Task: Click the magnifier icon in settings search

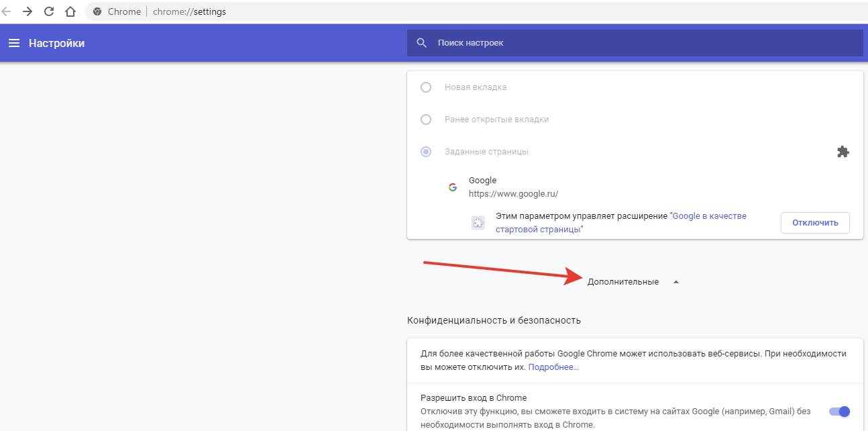Action: click(x=422, y=43)
